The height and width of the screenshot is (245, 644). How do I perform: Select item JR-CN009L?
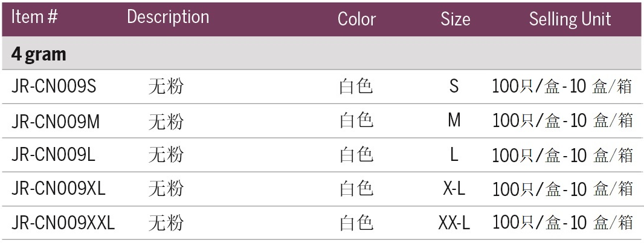pos(53,155)
